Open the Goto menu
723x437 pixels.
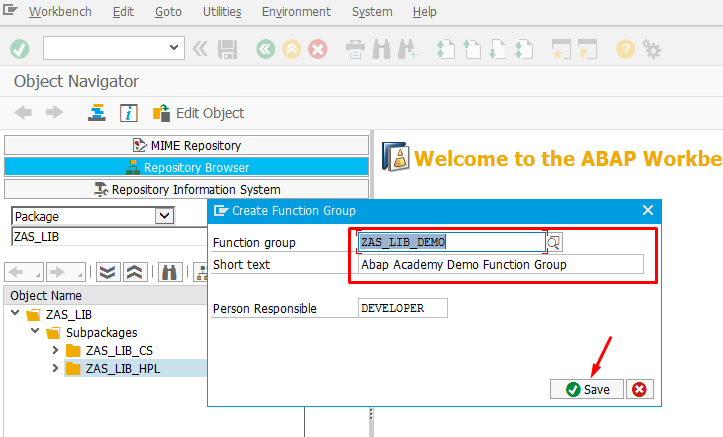(x=168, y=12)
